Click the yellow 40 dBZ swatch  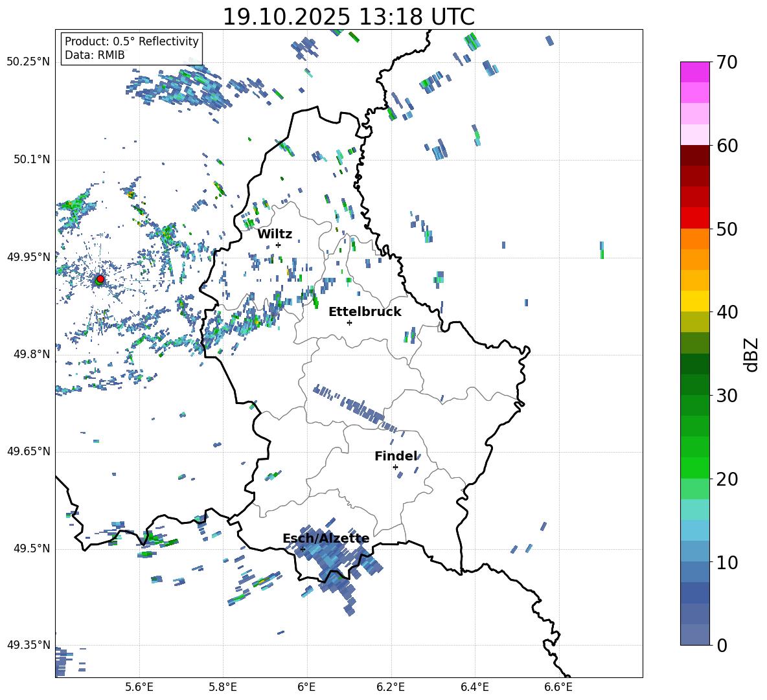click(x=694, y=301)
